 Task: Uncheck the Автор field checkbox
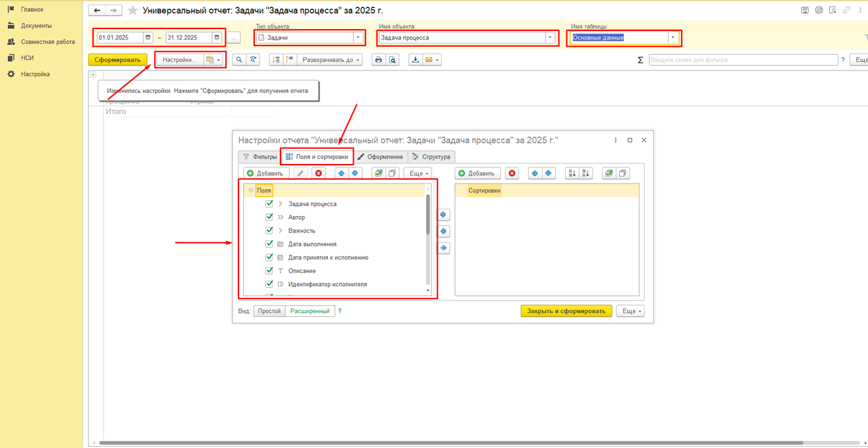click(269, 217)
